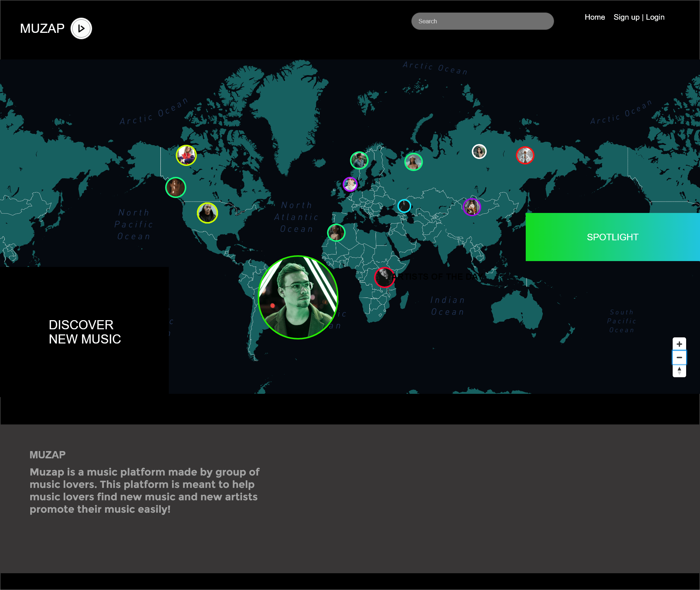Click the MUZAP text logo
The width and height of the screenshot is (700, 590).
coord(42,28)
